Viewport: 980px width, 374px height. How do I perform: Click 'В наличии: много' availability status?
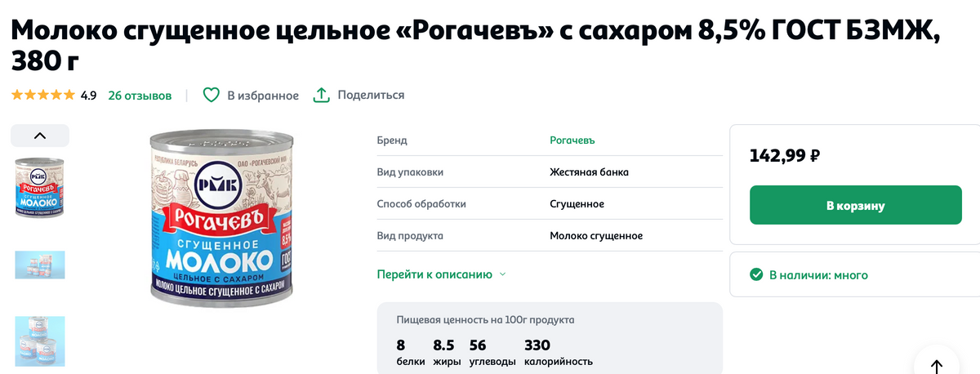click(818, 275)
